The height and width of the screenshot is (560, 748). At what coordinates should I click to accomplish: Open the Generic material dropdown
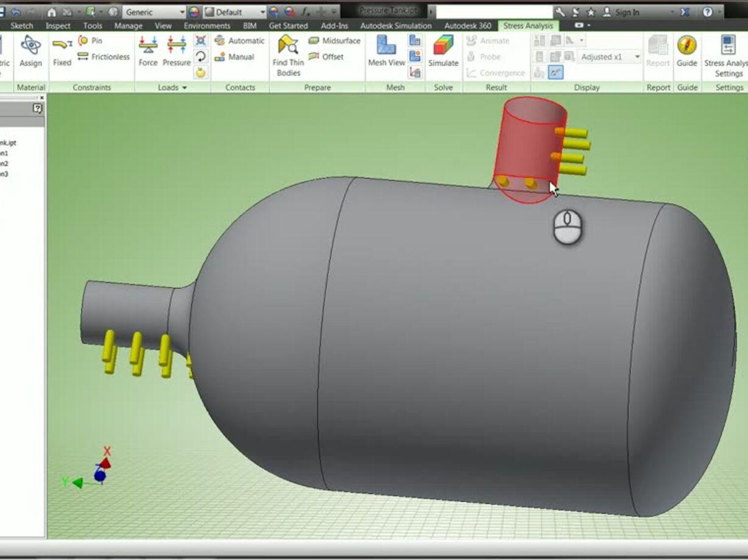[182, 11]
